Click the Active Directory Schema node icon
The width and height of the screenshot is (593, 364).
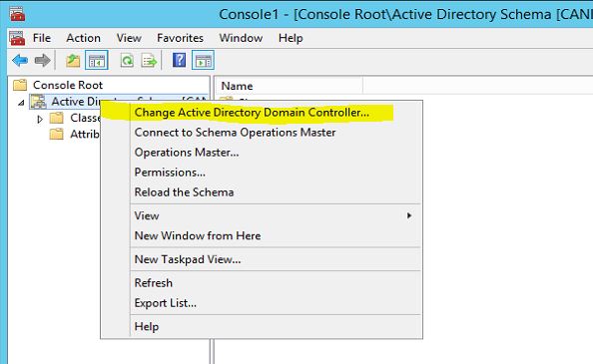coord(39,101)
